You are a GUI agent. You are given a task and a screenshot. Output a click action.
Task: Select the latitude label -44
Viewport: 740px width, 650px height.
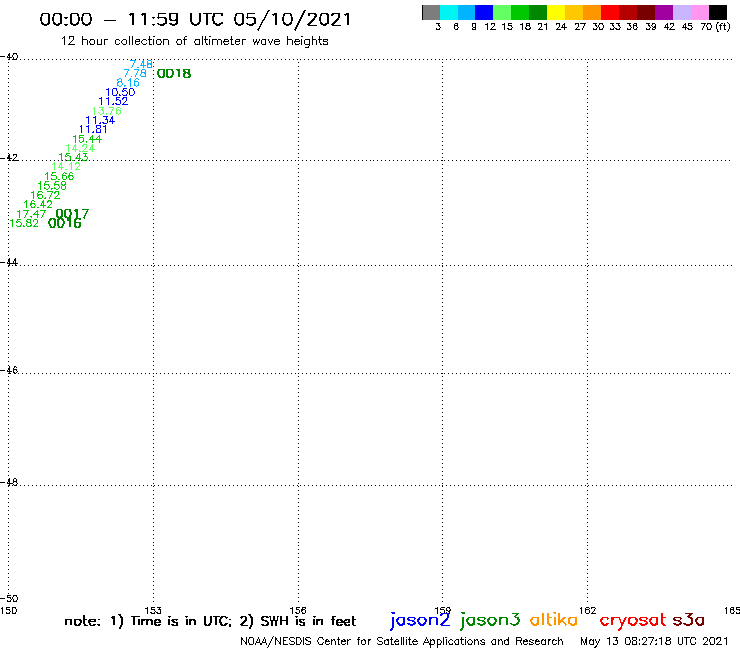[9, 262]
